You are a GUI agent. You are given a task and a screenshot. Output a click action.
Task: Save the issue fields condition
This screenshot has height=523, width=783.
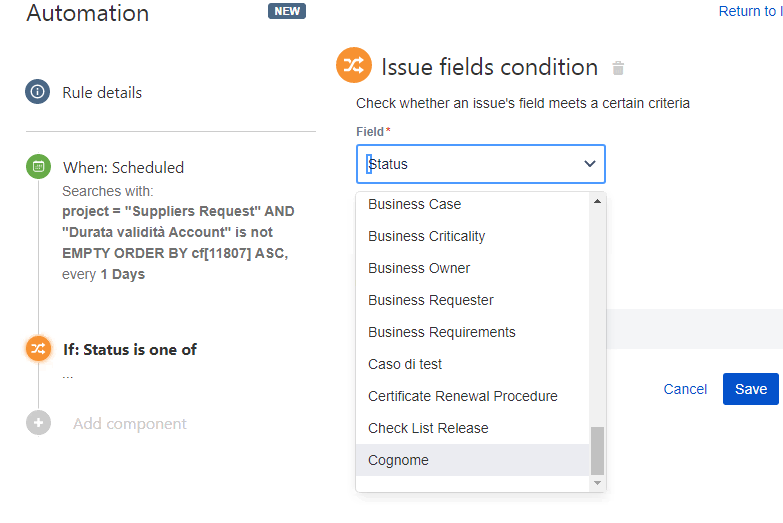click(x=751, y=389)
